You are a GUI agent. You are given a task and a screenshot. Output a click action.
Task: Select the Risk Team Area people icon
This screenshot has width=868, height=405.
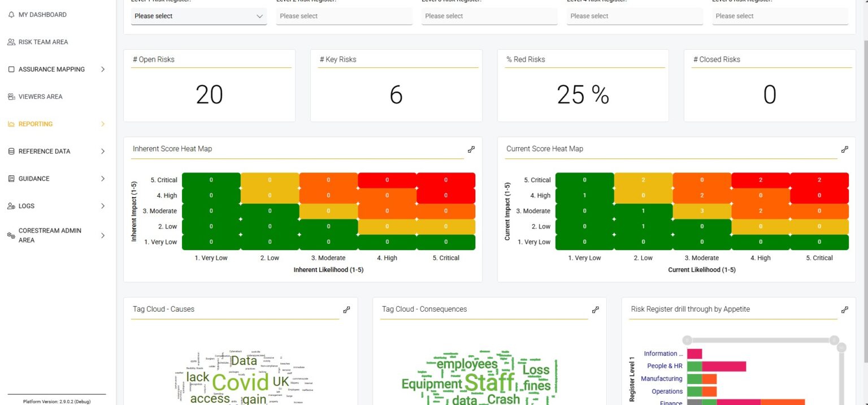click(11, 41)
